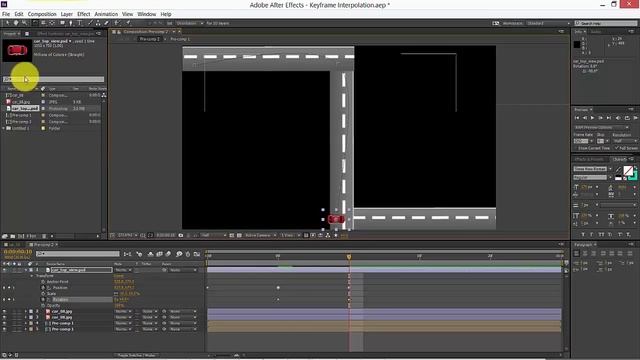The image size is (640, 360).
Task: Select the Roto Brush tool
Action: coord(117,23)
